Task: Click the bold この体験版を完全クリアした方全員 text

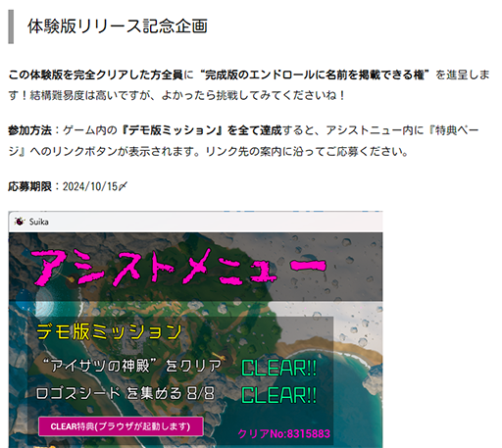Action: coord(96,75)
